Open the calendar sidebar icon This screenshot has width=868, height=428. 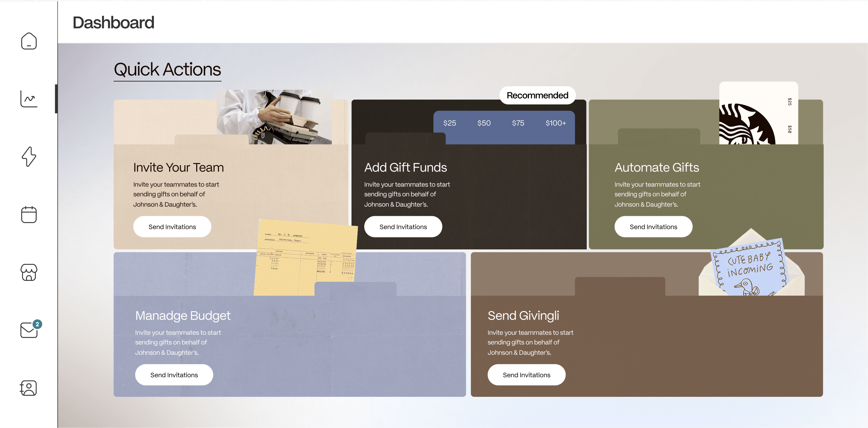tap(29, 214)
